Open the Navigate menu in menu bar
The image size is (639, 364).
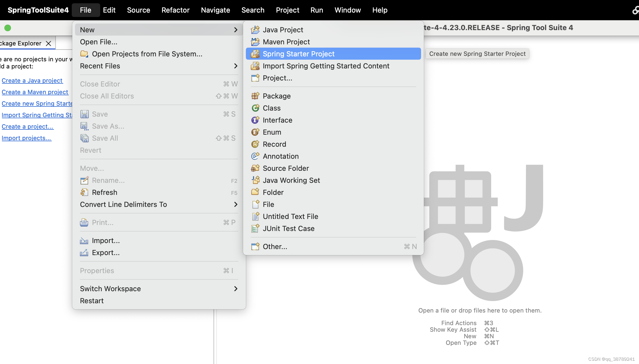pos(215,10)
